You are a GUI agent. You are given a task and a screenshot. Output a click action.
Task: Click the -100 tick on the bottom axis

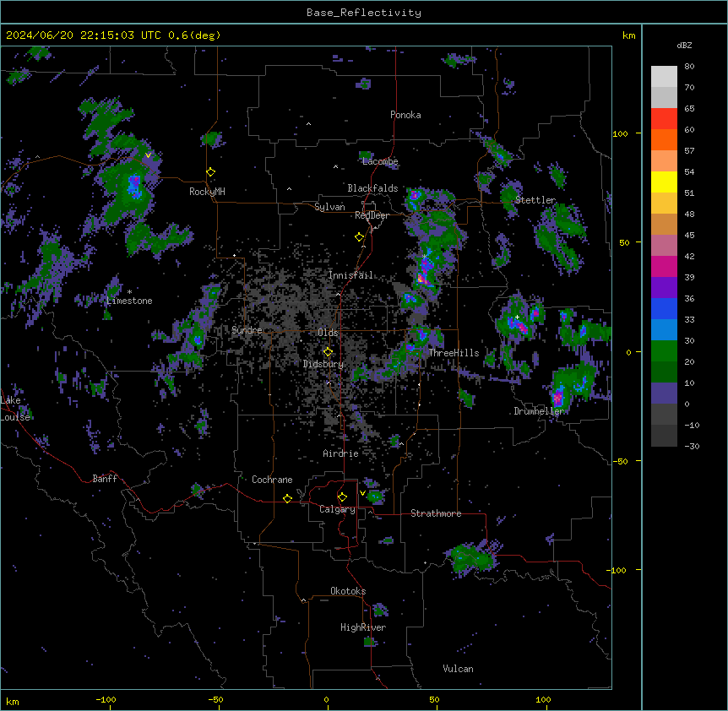coord(106,699)
